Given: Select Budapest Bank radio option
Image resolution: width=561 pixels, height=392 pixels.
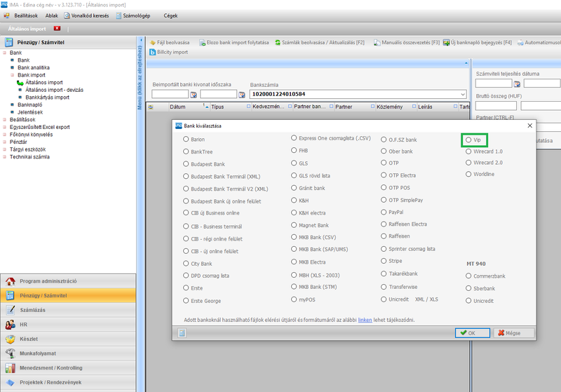Looking at the screenshot, I should click(186, 163).
